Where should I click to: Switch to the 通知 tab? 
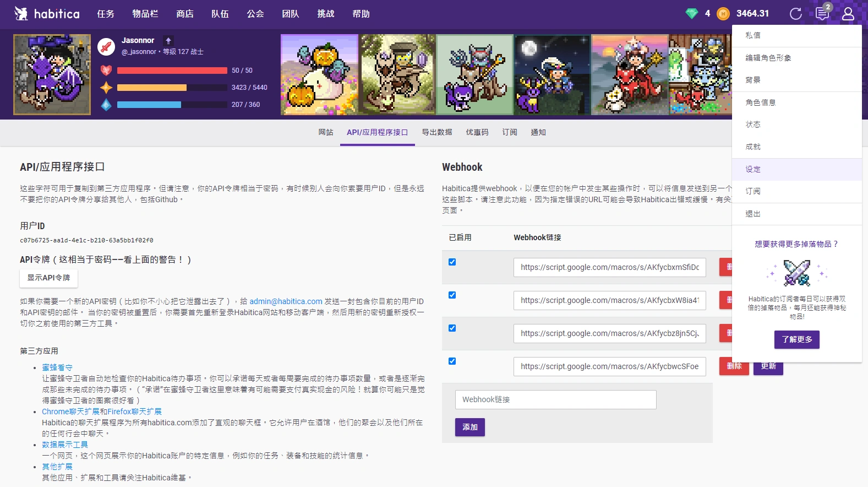538,132
